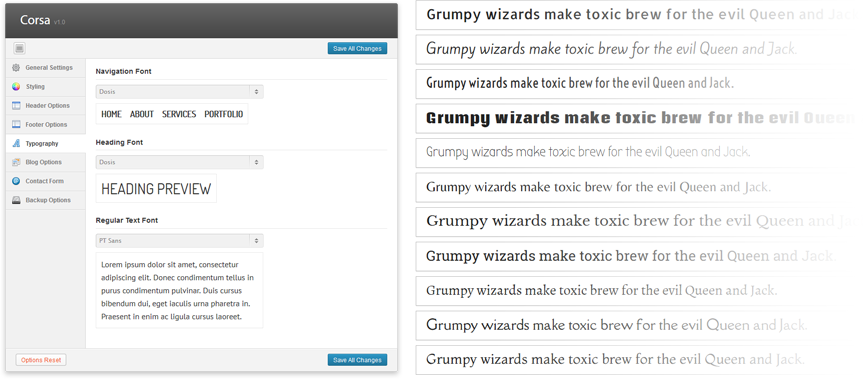
Task: Open the Navigation Font dropdown
Action: 179,92
